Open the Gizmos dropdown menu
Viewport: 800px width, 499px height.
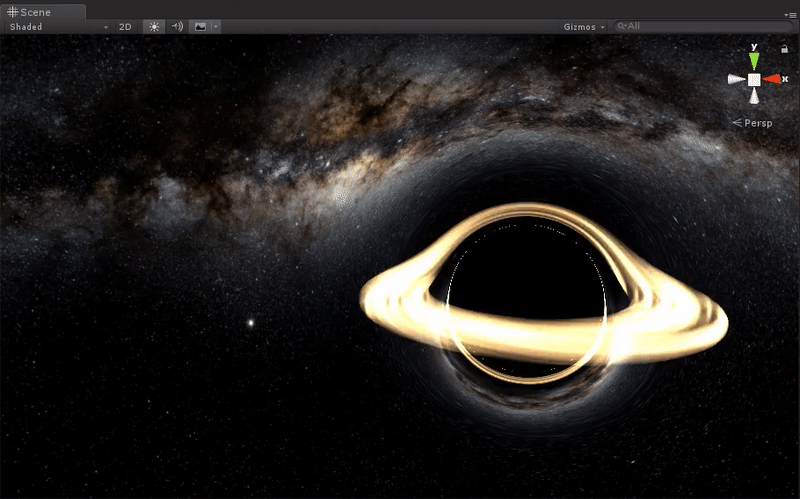(x=584, y=27)
